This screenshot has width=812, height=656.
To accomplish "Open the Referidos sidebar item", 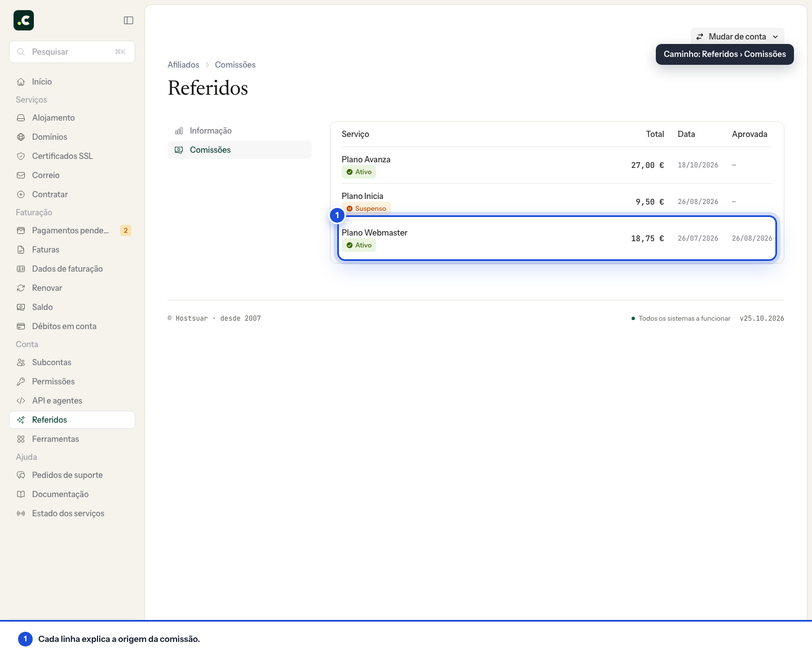I will click(x=72, y=420).
